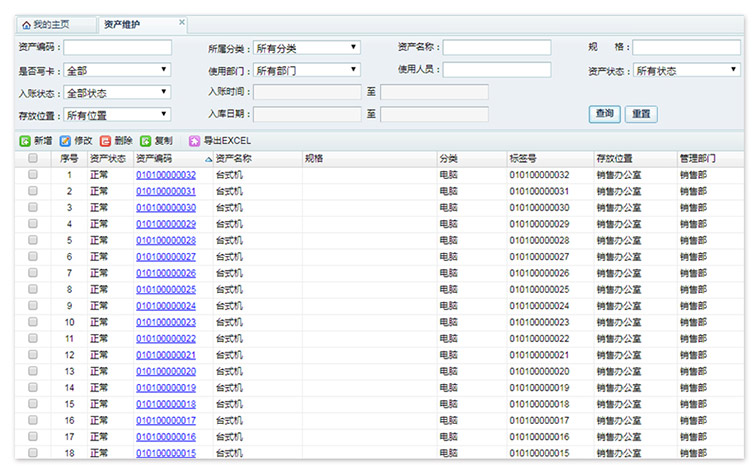Check the checkbox for row 3
This screenshot has height=476, width=755.
click(x=33, y=207)
